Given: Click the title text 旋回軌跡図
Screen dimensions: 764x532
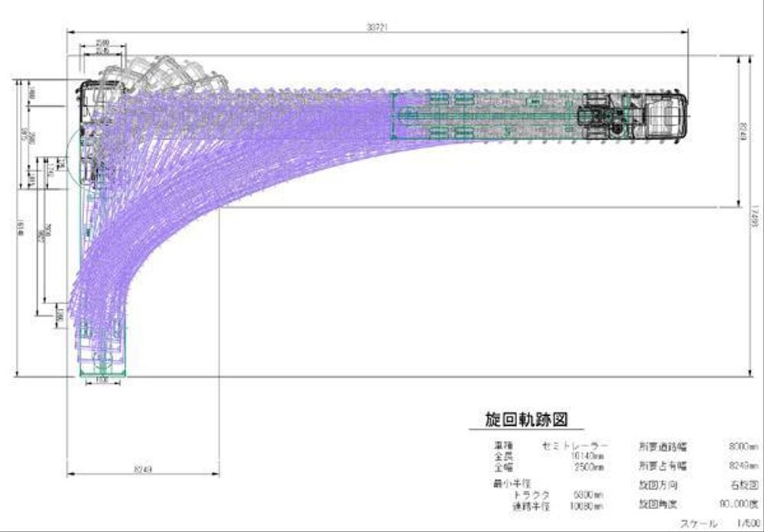Looking at the screenshot, I should 526,419.
